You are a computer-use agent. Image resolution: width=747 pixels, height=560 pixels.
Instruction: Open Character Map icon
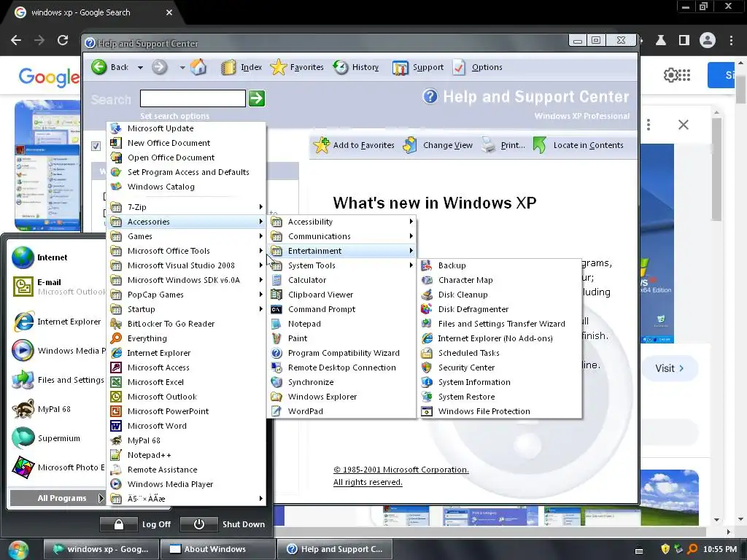pyautogui.click(x=427, y=280)
